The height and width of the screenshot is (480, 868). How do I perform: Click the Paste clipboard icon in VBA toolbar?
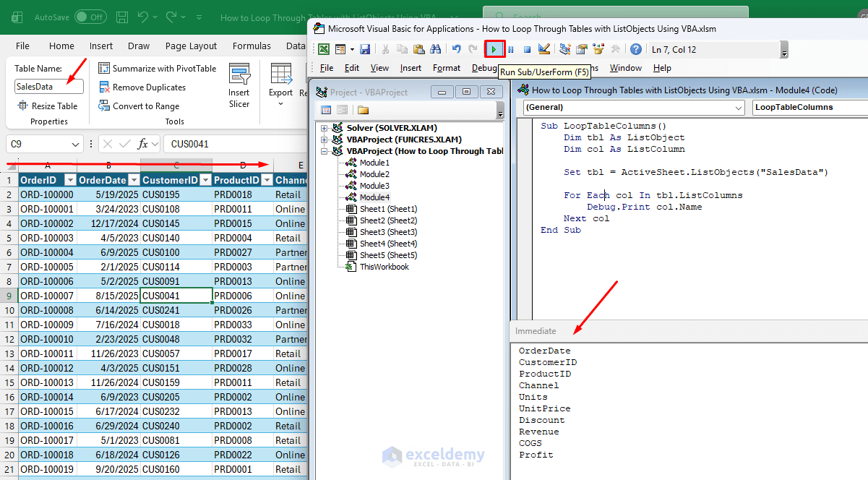tap(419, 49)
